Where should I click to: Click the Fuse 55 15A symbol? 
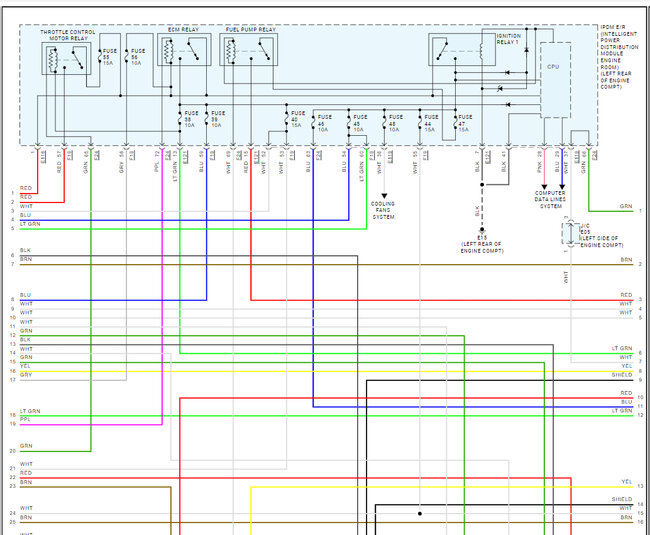tap(100, 56)
